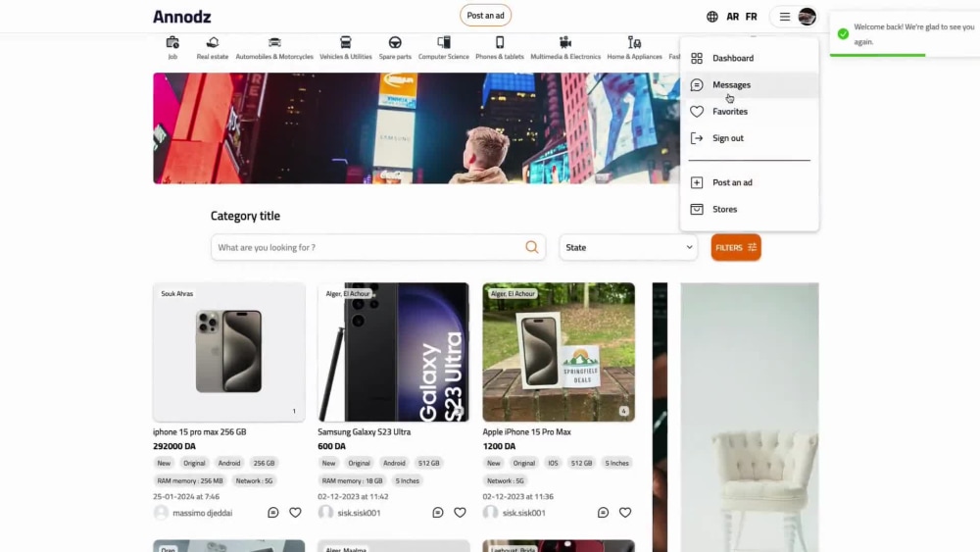Favorite the iphone 15 pro max 256 GB ad
The height and width of the screenshot is (552, 980).
[x=295, y=513]
